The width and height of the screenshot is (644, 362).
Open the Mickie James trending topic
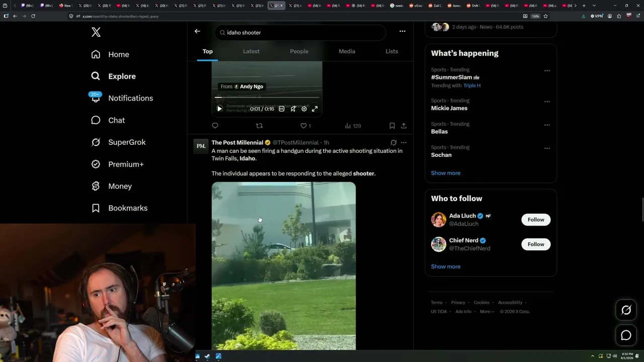pos(449,108)
